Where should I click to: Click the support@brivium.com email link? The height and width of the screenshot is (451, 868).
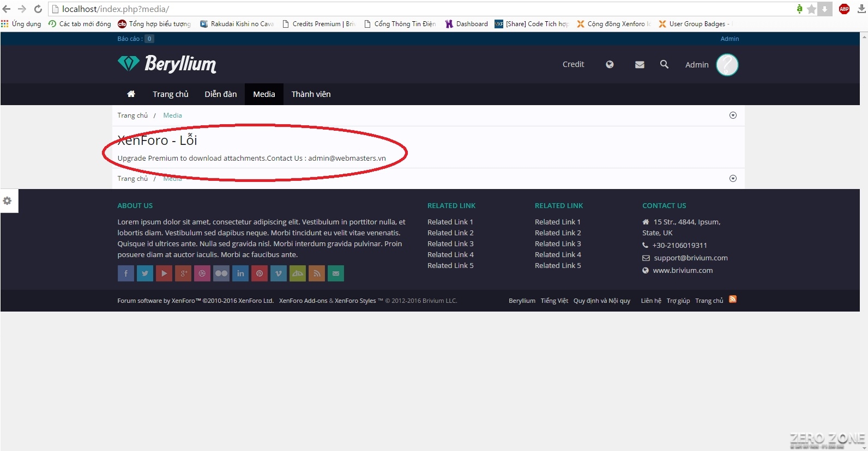coord(690,258)
